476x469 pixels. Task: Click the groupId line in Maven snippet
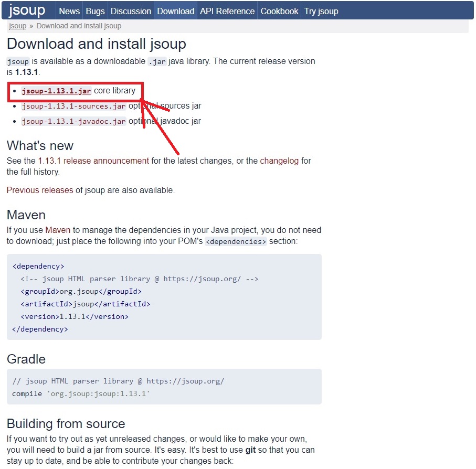[81, 292]
